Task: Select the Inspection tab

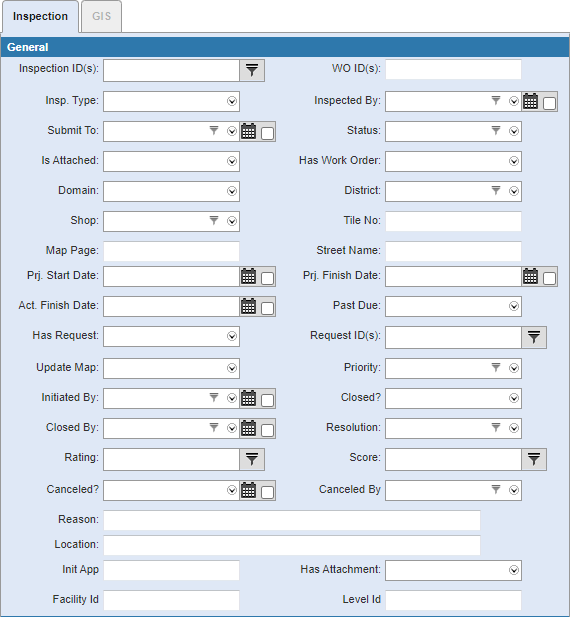Action: click(40, 16)
